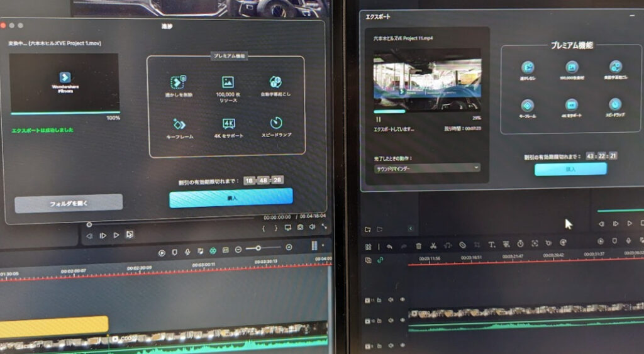This screenshot has width=644, height=354.
Task: Click the フォルダを開く open folder button
Action: (x=69, y=202)
